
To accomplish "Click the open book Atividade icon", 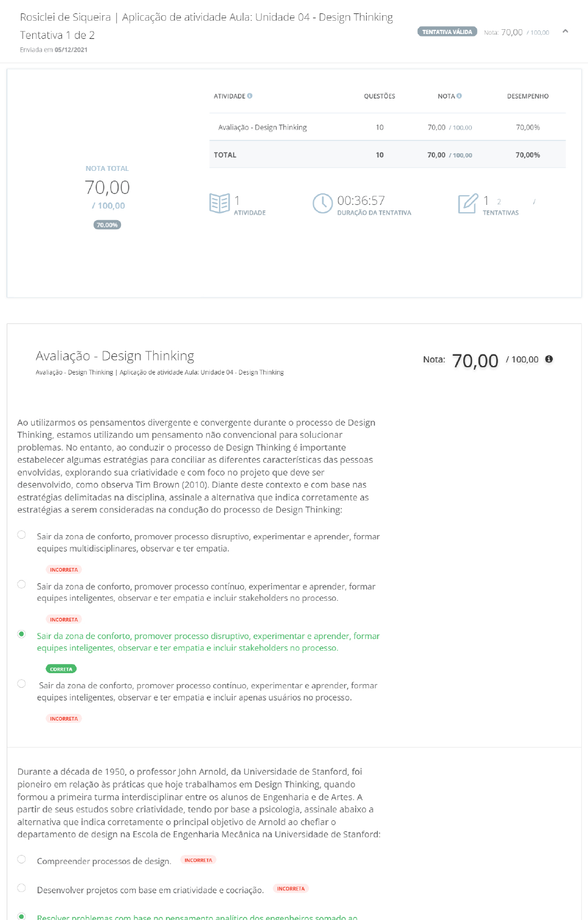I will 219,203.
